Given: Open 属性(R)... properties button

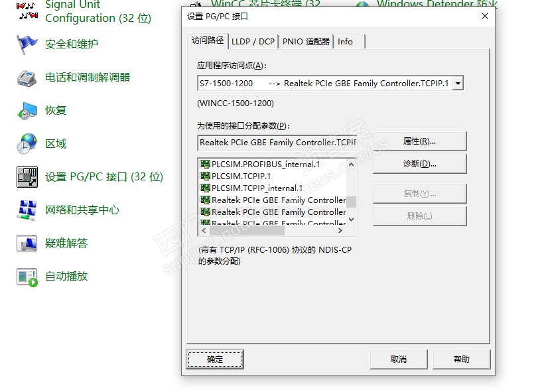Looking at the screenshot, I should 420,141.
